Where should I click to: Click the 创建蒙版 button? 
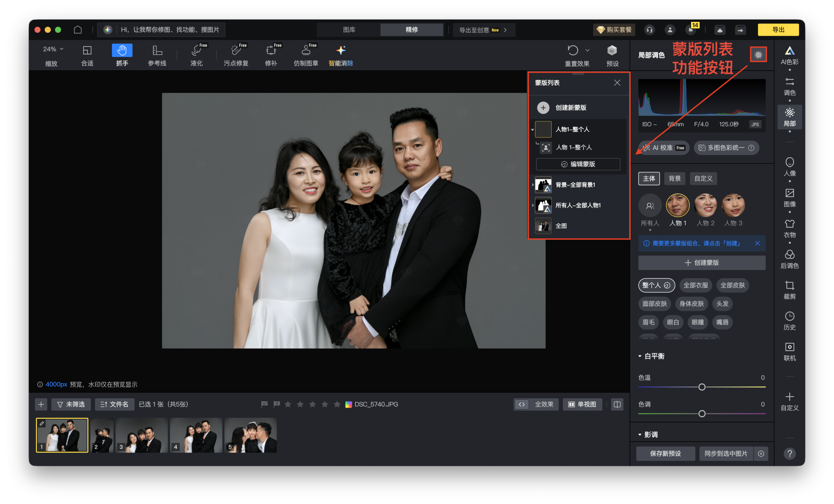(x=701, y=263)
